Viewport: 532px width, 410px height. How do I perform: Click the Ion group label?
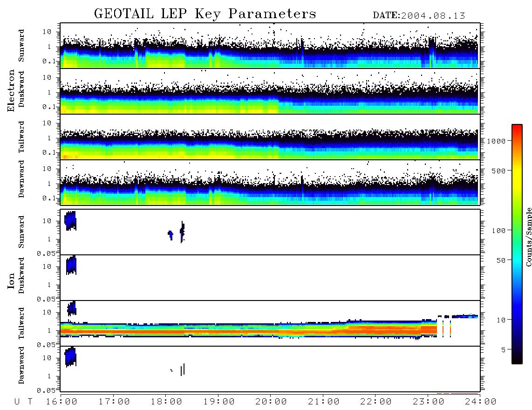[x=11, y=281]
